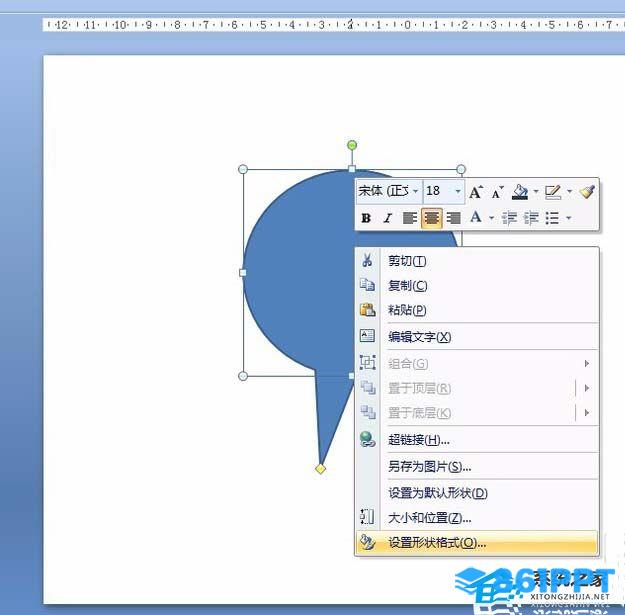Screen dimensions: 625x615
Task: Select 另存为图片(S)... menu entry
Action: tap(477, 466)
